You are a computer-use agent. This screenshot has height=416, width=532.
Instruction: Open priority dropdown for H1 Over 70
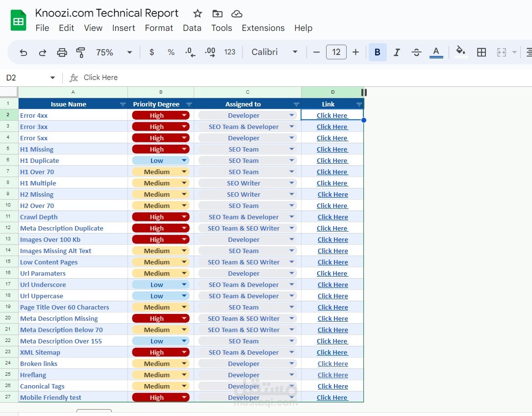(x=184, y=172)
